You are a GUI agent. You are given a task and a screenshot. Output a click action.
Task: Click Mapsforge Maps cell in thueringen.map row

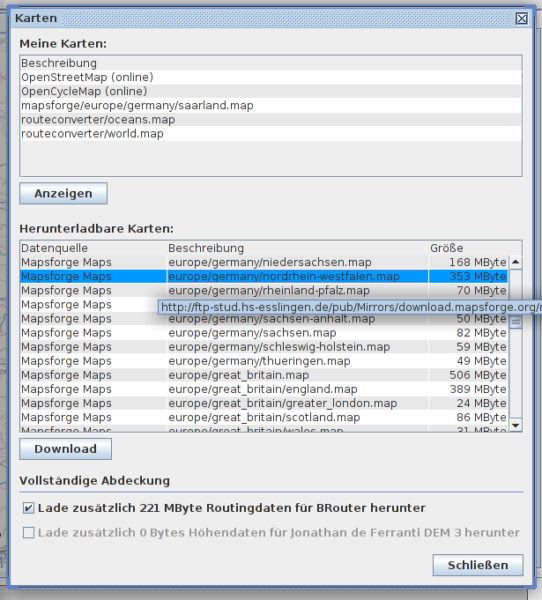[x=94, y=361]
